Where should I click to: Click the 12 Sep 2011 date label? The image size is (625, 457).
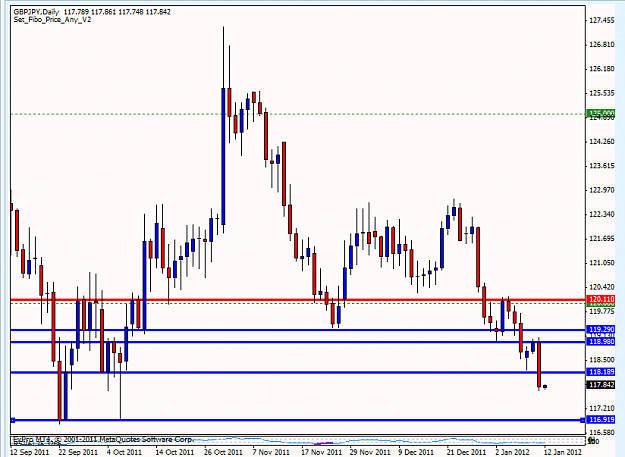point(29,452)
